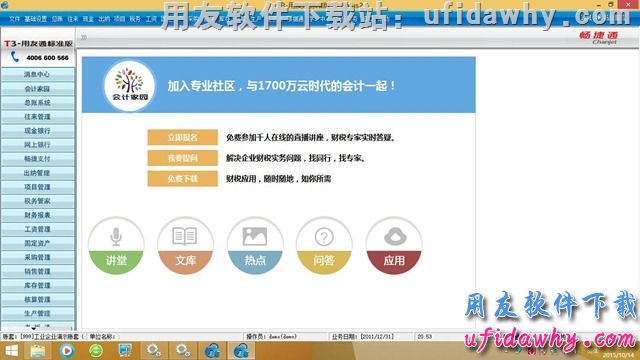
Task: Select 核算管理 in the left sidebar
Action: (38, 300)
